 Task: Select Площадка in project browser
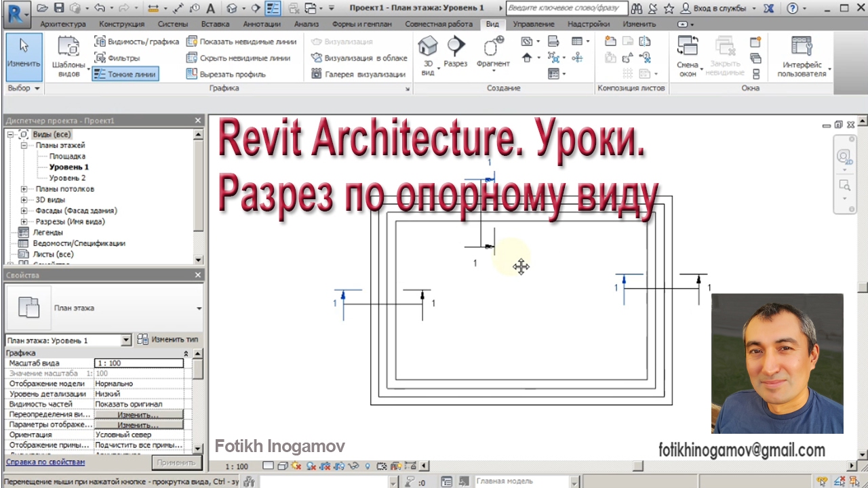(x=67, y=156)
